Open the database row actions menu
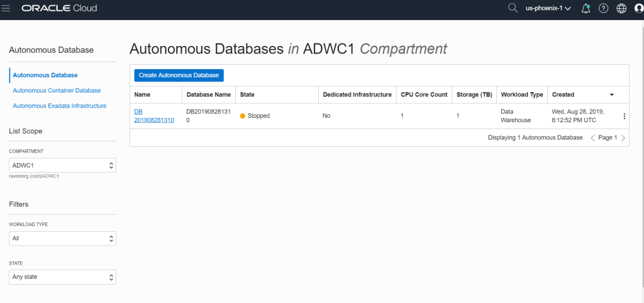 point(624,116)
